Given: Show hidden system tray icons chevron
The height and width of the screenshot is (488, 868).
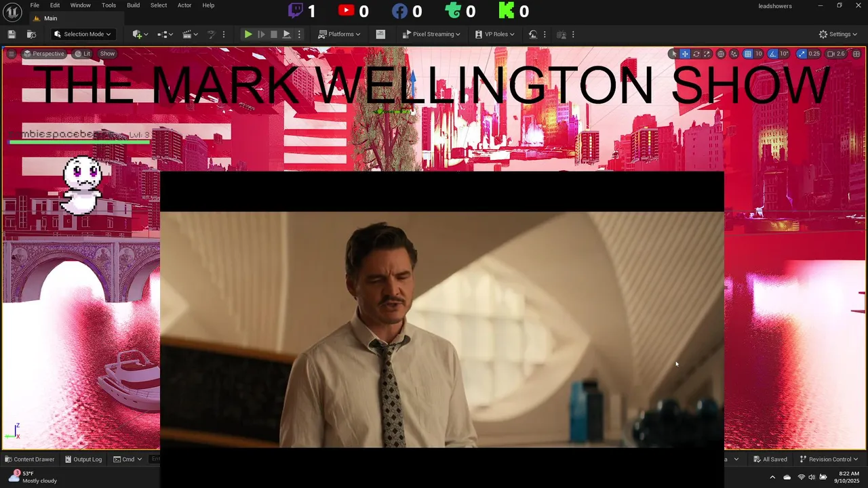Looking at the screenshot, I should pos(772,477).
